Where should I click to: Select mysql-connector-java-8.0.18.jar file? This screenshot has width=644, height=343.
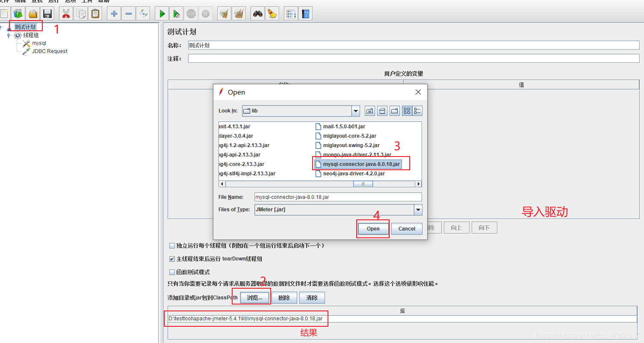[358, 164]
